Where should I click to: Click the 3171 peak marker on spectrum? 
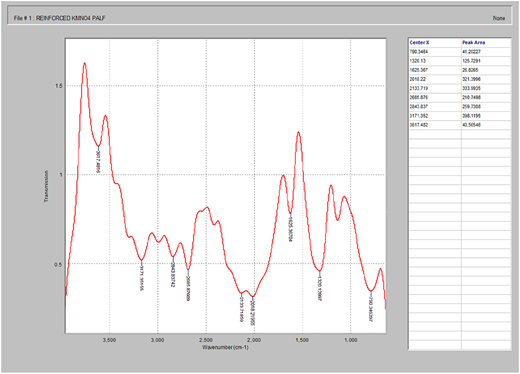(x=142, y=276)
